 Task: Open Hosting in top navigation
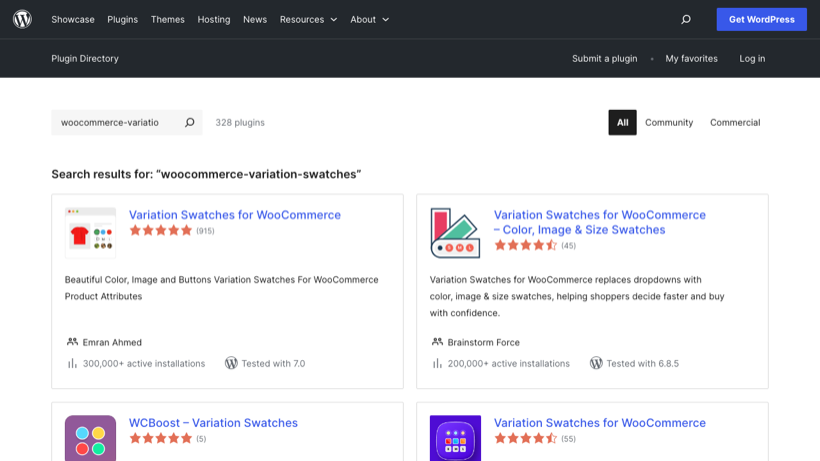213,19
